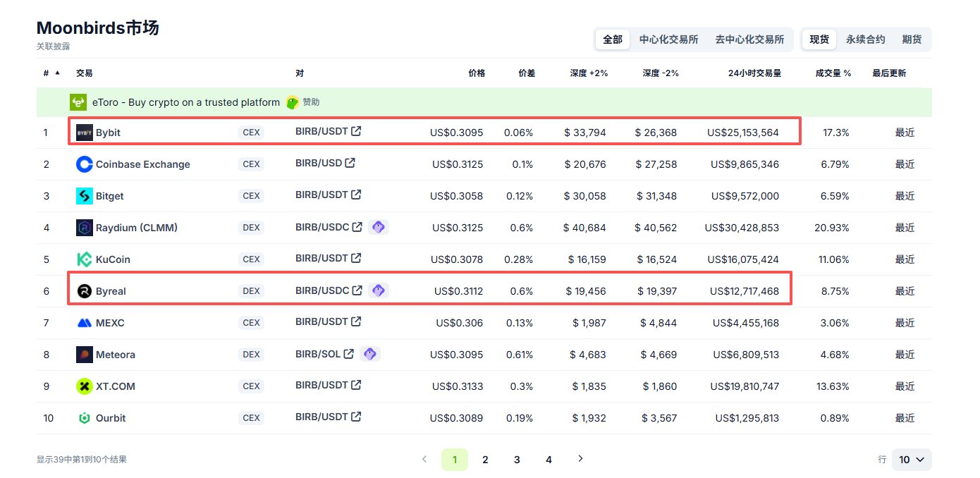This screenshot has width=980, height=478.
Task: Select the 全部 exchange filter
Action: coord(613,39)
